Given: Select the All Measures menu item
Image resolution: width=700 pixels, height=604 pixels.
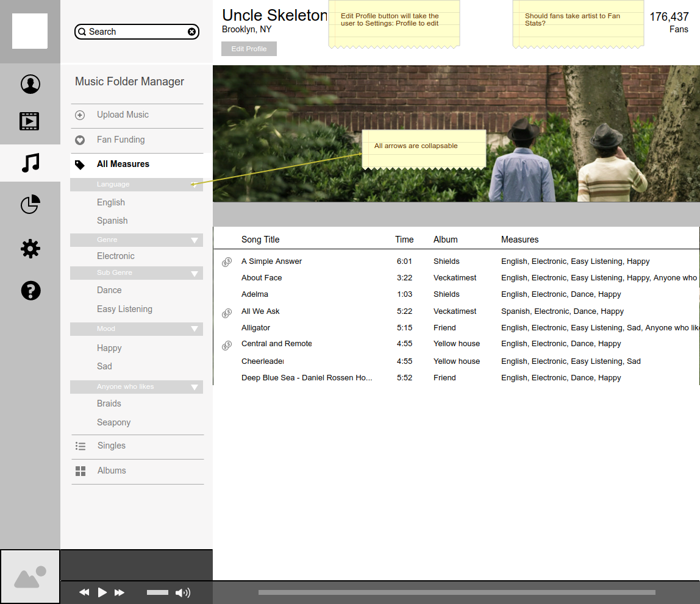Looking at the screenshot, I should [123, 164].
